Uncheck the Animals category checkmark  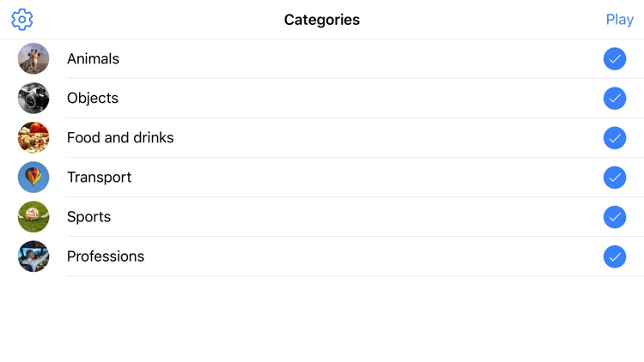pyautogui.click(x=614, y=58)
